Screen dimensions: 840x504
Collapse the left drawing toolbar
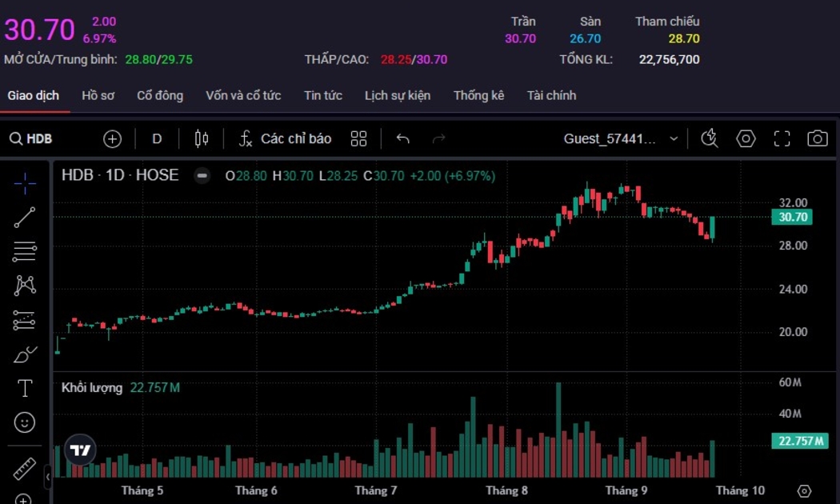pos(48,477)
